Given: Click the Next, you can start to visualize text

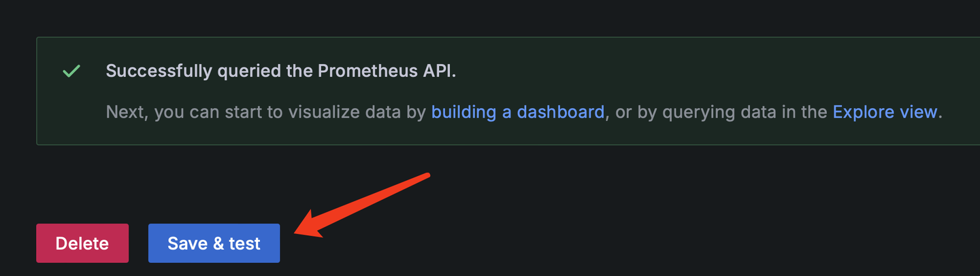Looking at the screenshot, I should click(265, 111).
